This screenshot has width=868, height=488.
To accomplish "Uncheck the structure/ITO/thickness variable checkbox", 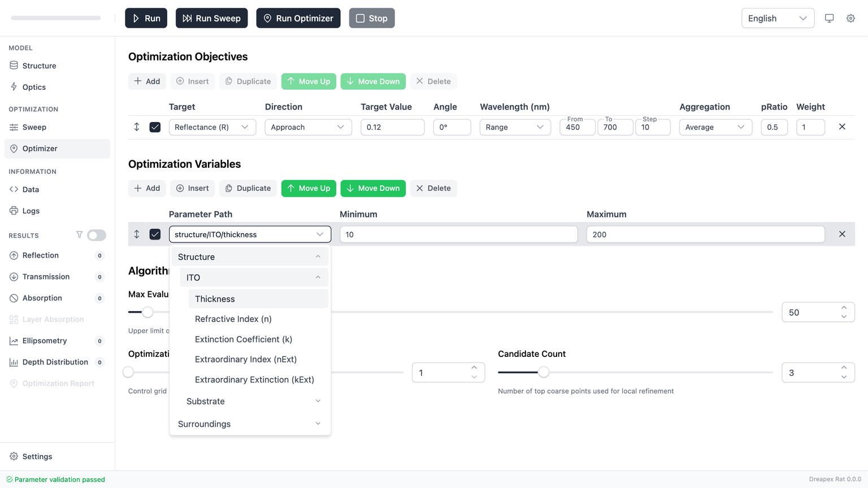I will [155, 234].
